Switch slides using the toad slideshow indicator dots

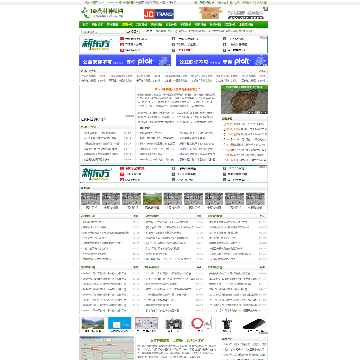[x=257, y=112]
